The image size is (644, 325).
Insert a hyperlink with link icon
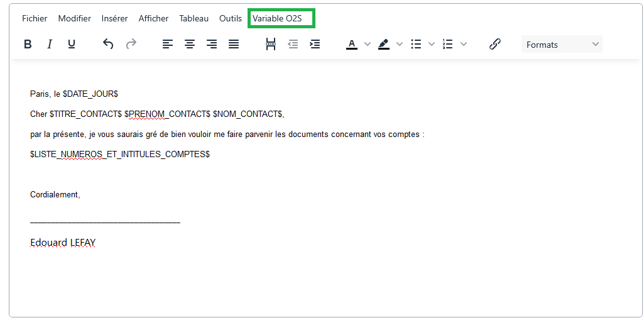tap(494, 44)
